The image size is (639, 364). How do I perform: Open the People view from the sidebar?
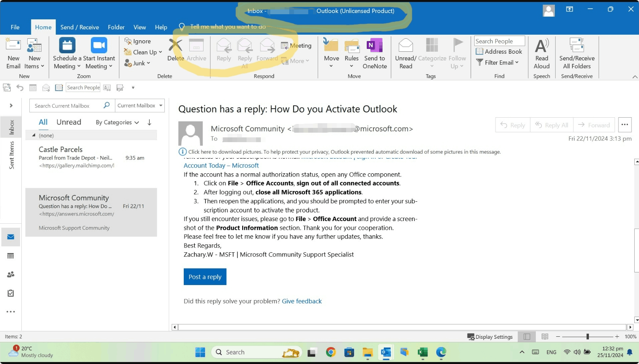tap(11, 274)
